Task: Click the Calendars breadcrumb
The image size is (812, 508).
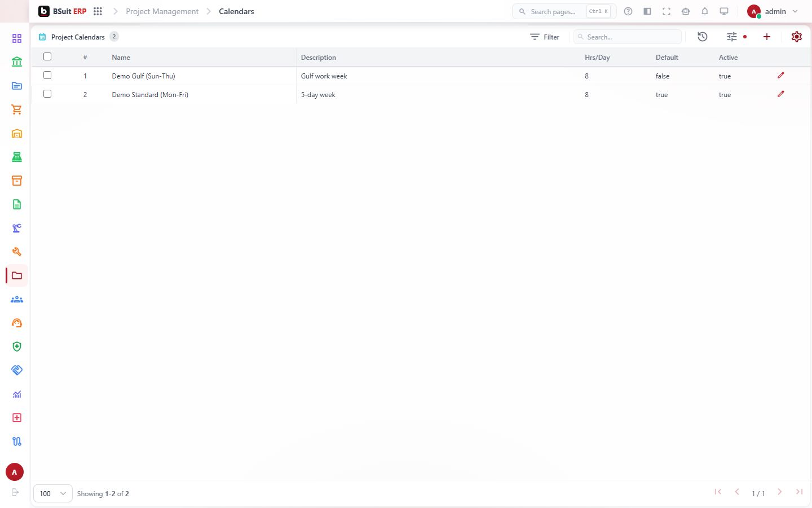Action: pyautogui.click(x=236, y=11)
